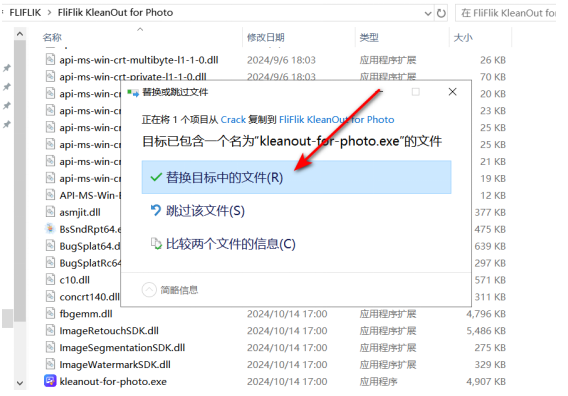The image size is (568, 396).
Task: Click the concrt140.dll file icon
Action: coord(50,296)
